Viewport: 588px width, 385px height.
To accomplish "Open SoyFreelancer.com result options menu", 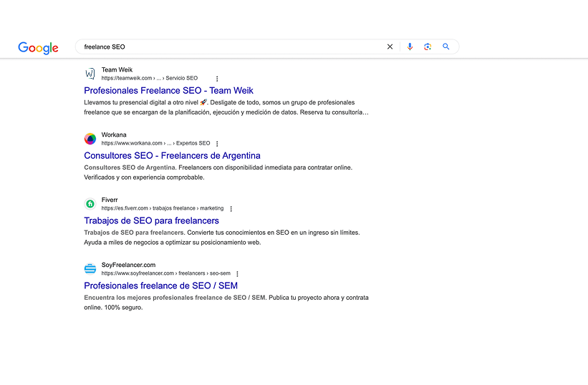I will coord(237,274).
